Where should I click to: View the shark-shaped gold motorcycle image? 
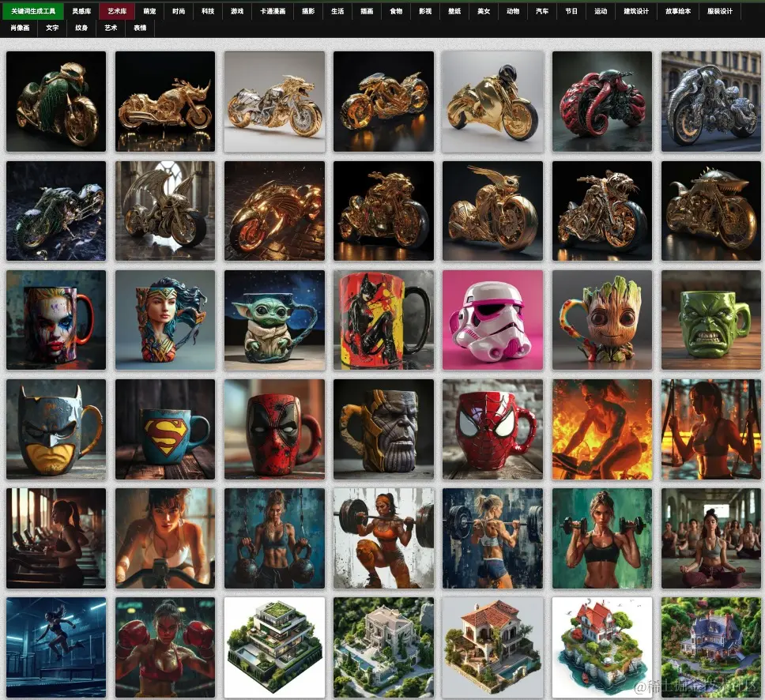coord(710,211)
